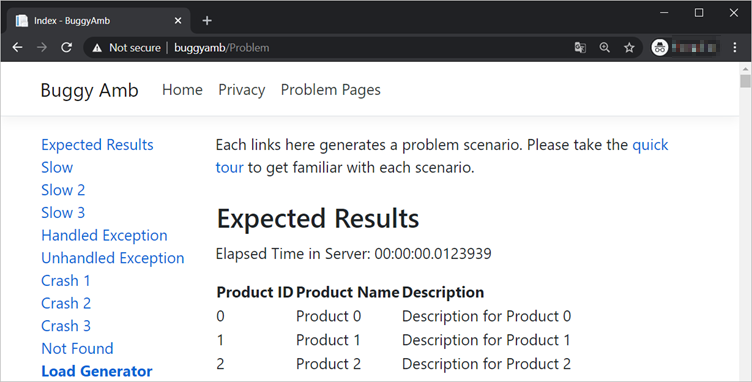Select the Index - BuggyAmb tab
Image resolution: width=752 pixels, height=382 pixels.
click(98, 21)
